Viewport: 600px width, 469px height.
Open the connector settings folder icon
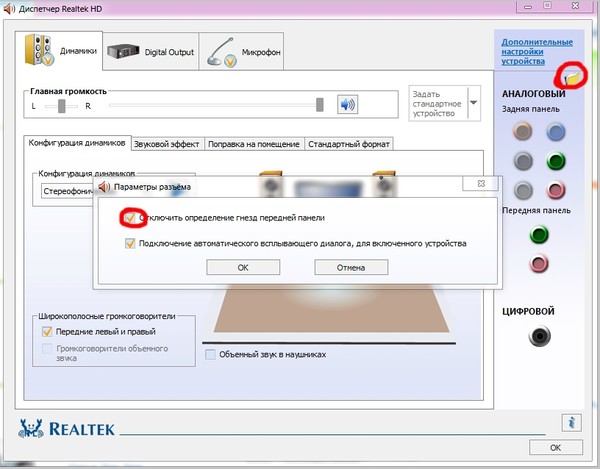click(x=572, y=78)
